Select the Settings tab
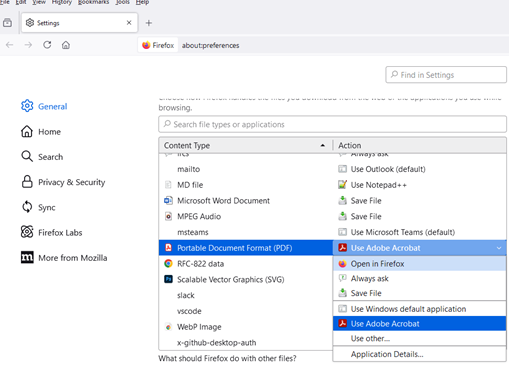 point(79,23)
